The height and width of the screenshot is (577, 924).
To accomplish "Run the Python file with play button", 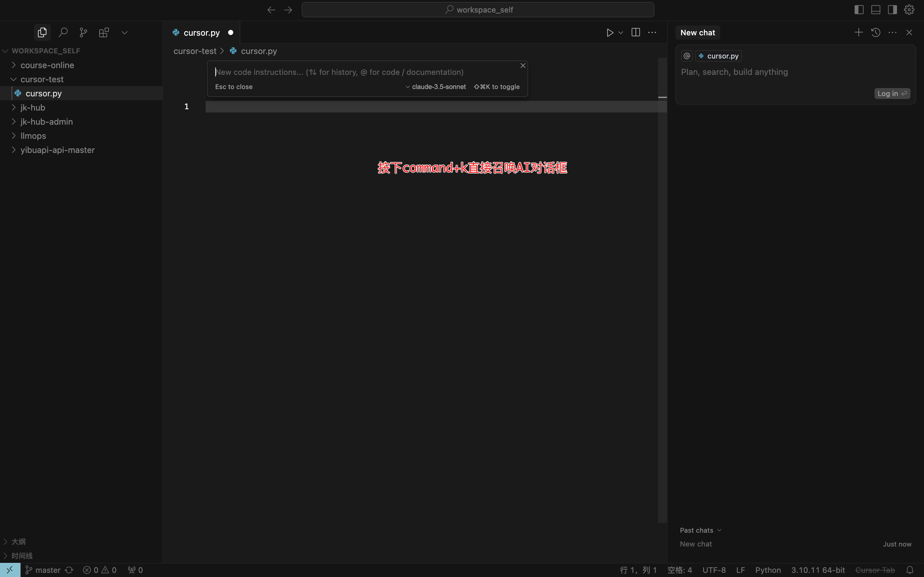I will 610,32.
